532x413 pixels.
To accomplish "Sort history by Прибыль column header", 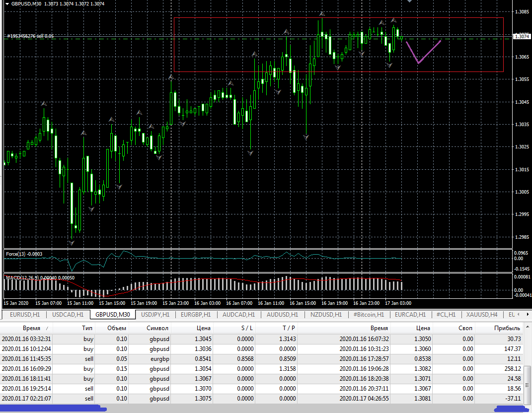I will (507, 328).
